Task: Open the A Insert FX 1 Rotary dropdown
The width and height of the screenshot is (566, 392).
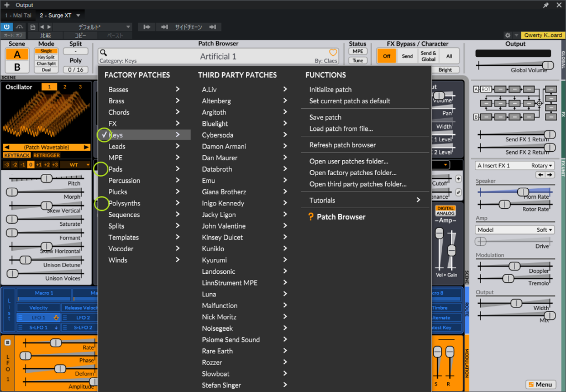Action: pos(514,166)
